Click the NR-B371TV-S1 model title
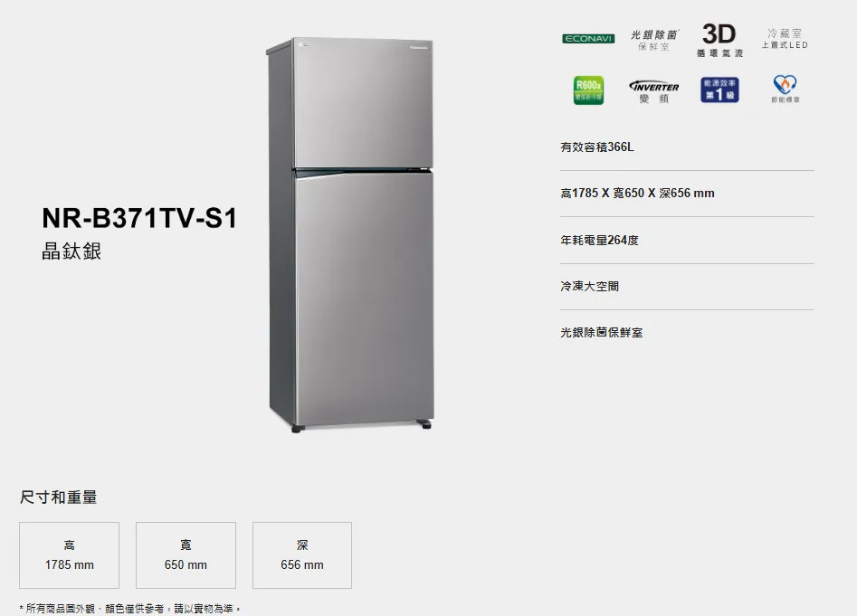 139,218
